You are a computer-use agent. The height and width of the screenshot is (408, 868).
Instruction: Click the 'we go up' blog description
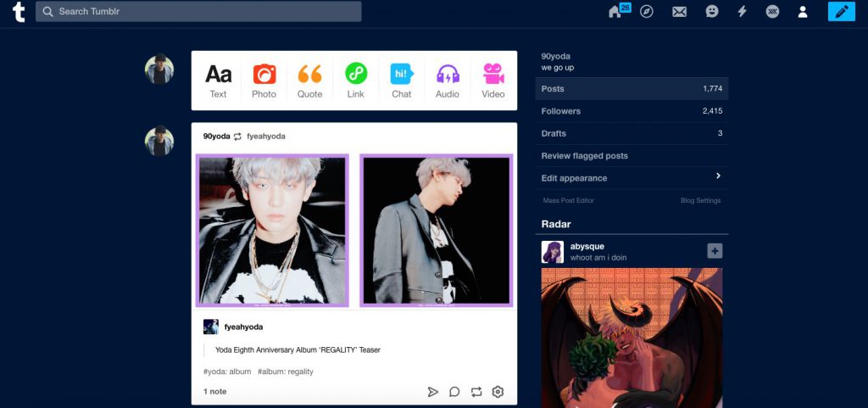(x=558, y=68)
